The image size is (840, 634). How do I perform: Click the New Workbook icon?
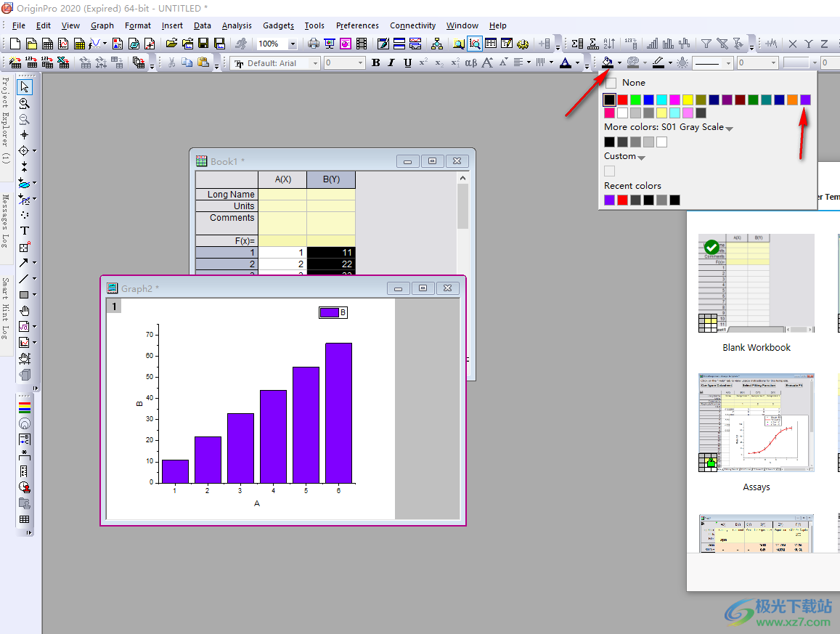pyautogui.click(x=47, y=44)
